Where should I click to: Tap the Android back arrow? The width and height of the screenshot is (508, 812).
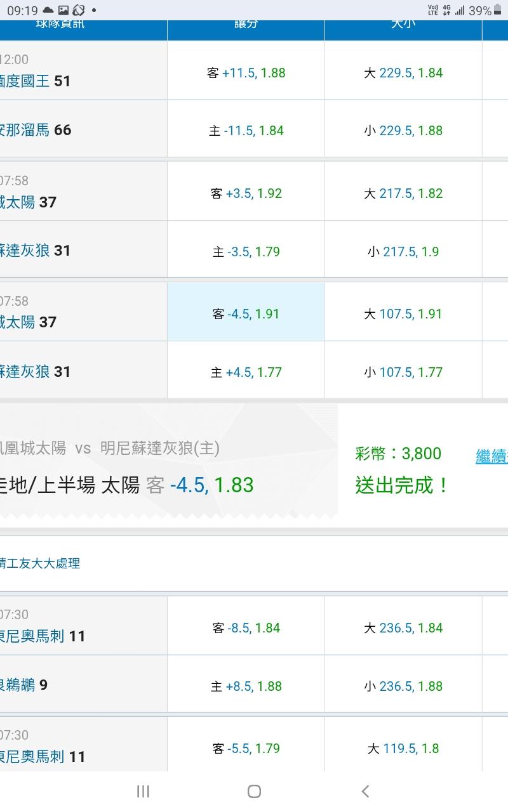point(365,791)
